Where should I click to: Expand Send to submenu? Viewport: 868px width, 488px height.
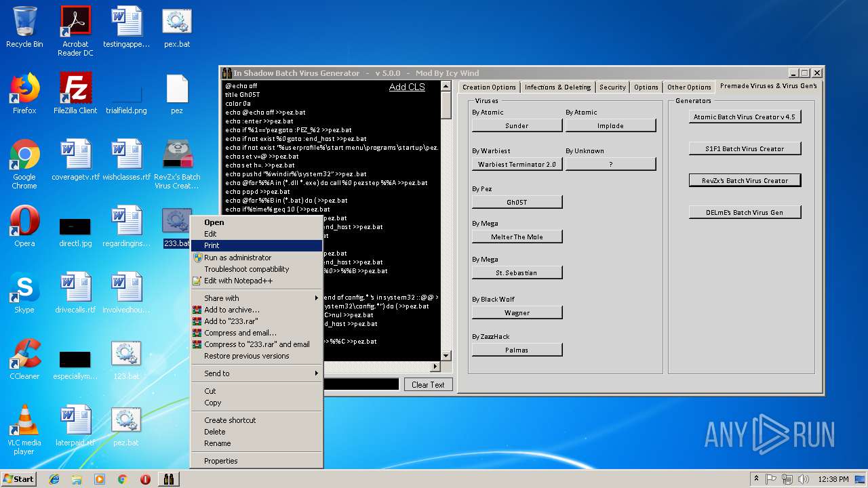256,373
